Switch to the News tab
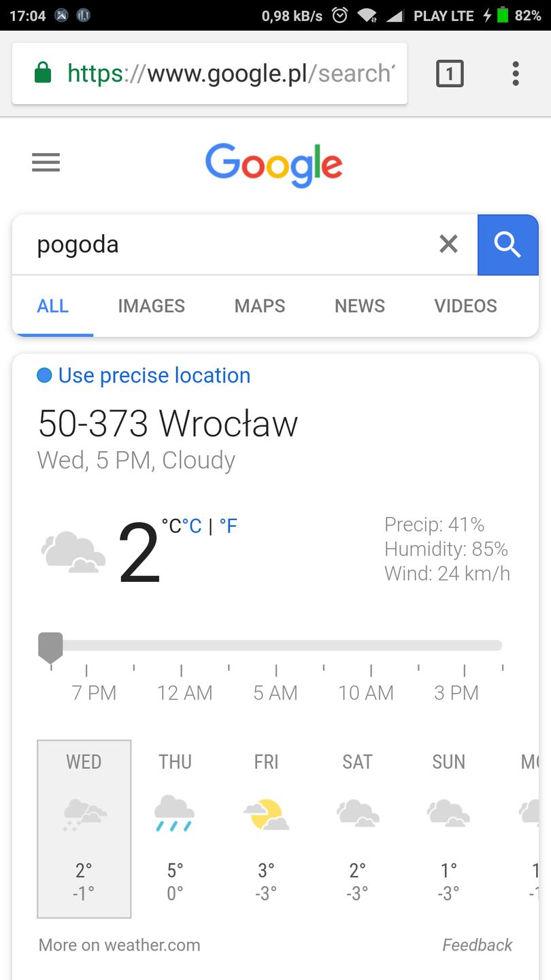551x980 pixels. click(359, 306)
